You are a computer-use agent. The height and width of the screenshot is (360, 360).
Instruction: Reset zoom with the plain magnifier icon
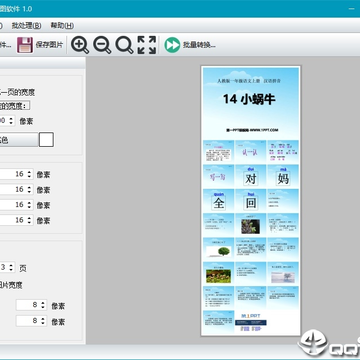click(x=124, y=45)
